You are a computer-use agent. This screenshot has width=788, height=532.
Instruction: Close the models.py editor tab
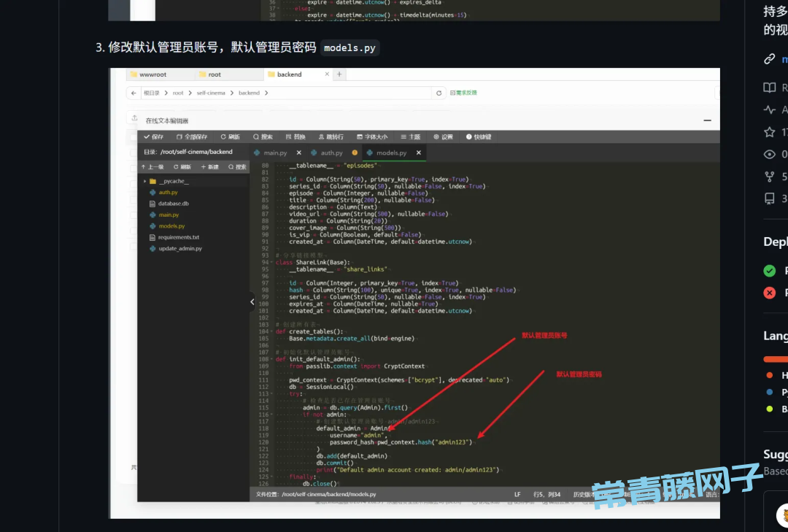pos(418,153)
